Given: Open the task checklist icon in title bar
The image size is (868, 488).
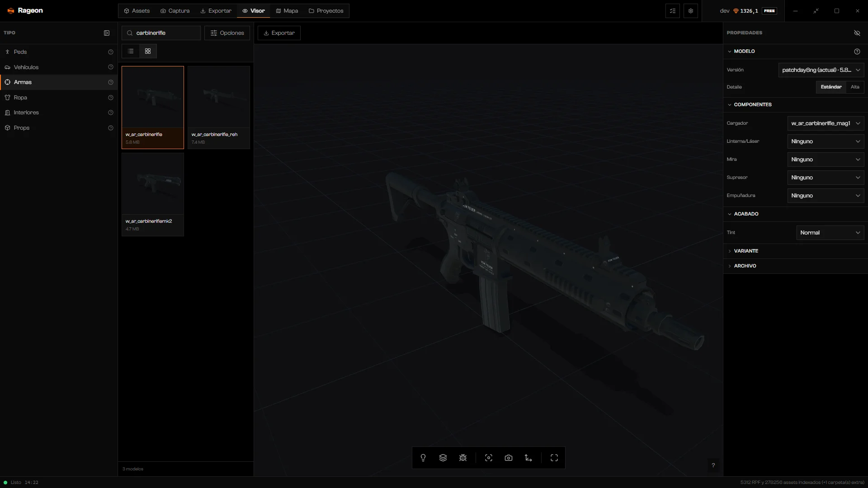Looking at the screenshot, I should 673,11.
